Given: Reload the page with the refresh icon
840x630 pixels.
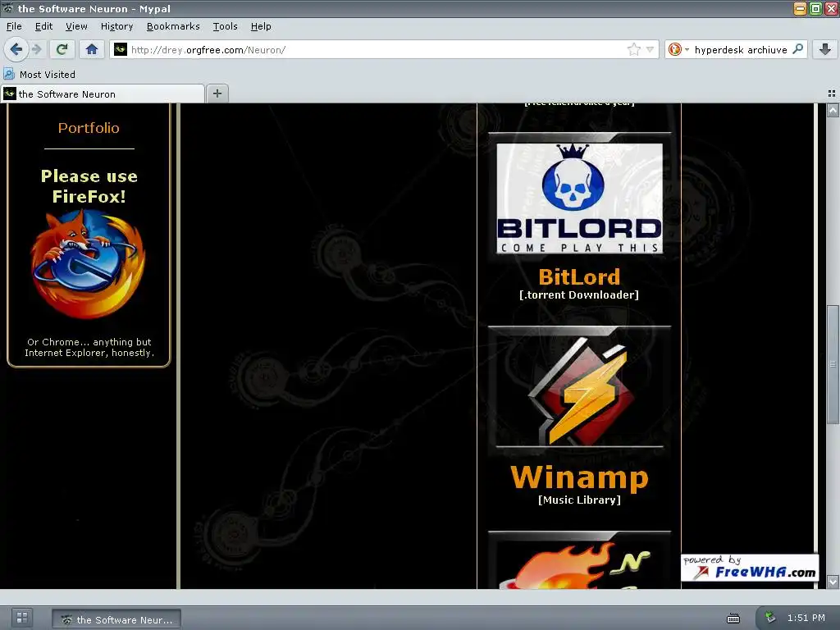Looking at the screenshot, I should tap(62, 50).
